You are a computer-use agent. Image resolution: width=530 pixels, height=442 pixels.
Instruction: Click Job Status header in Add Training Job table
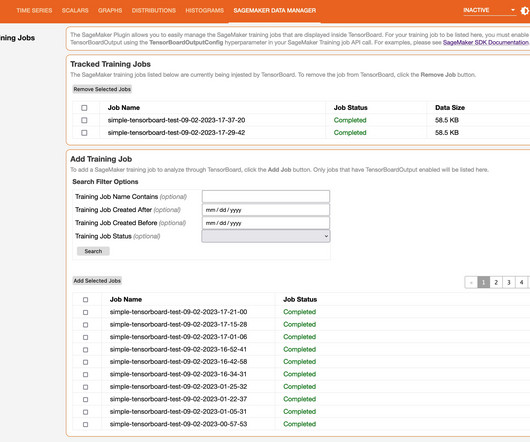point(300,299)
